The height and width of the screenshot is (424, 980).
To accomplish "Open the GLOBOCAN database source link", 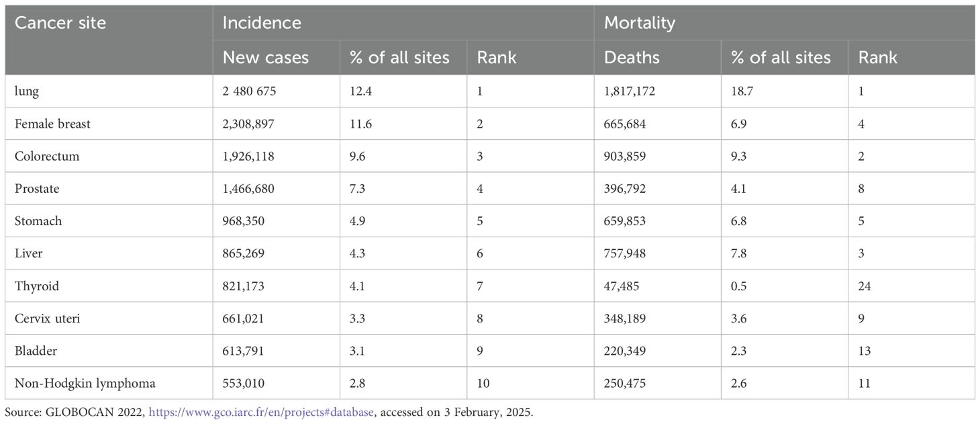I will click(x=261, y=413).
